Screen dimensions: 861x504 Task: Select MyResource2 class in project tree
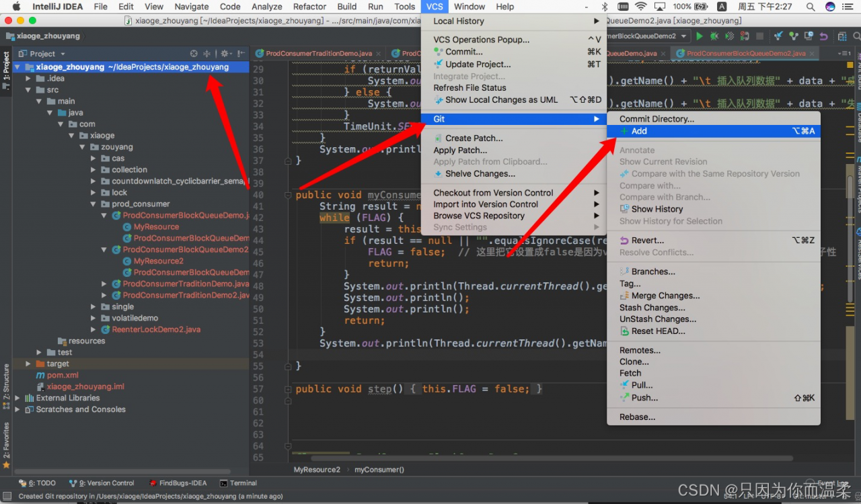click(158, 261)
